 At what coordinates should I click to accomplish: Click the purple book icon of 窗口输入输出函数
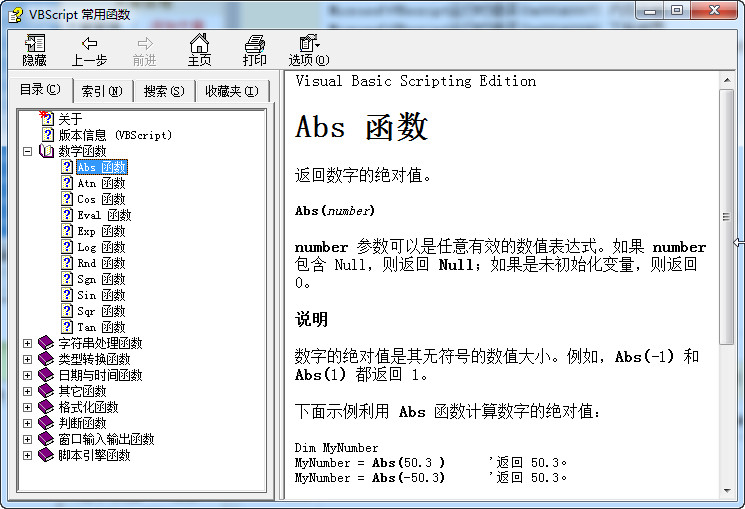(46, 439)
